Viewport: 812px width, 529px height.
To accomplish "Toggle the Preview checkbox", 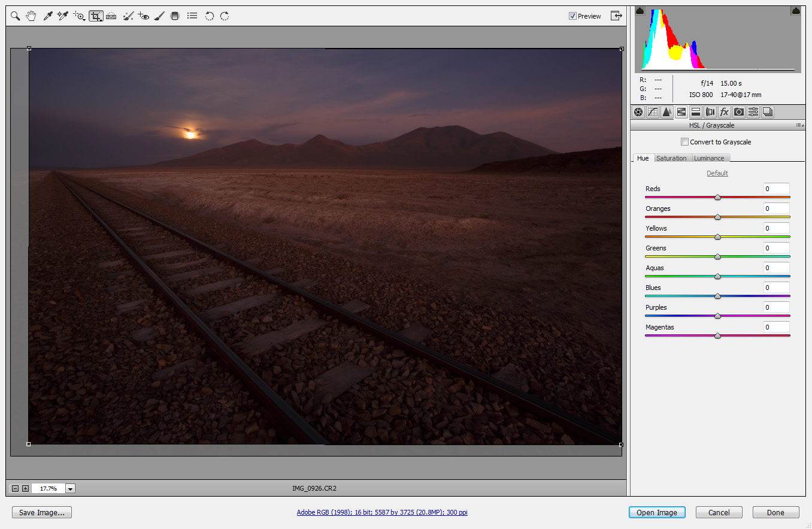I will coord(572,16).
